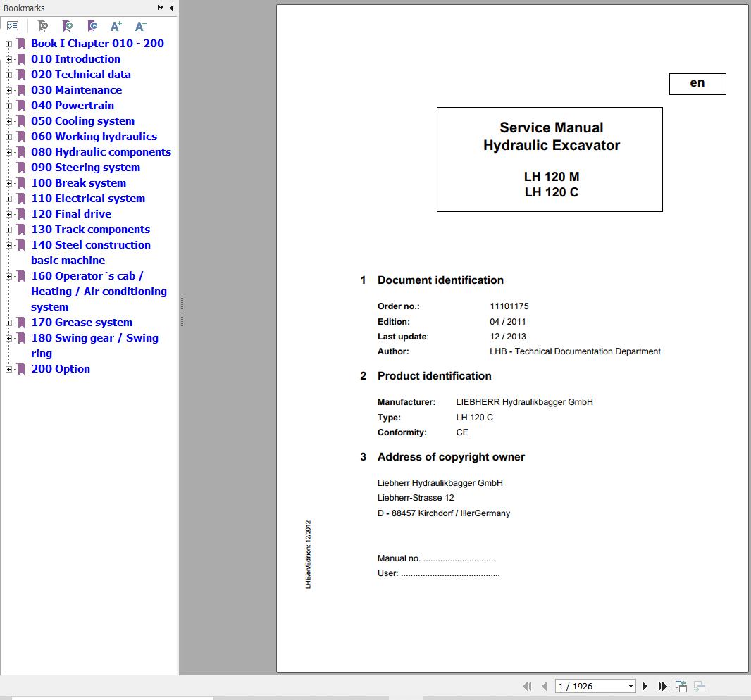Click the greyed next view icon
The height and width of the screenshot is (700, 751).
point(700,686)
